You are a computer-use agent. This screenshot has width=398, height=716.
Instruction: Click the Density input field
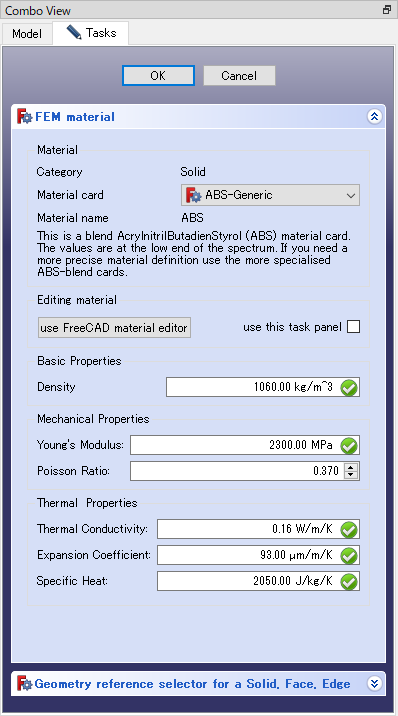coord(263,387)
